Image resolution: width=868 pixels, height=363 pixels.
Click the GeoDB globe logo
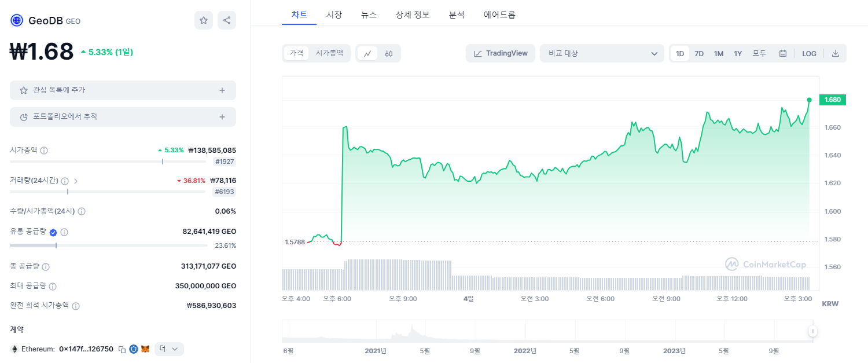pos(17,20)
